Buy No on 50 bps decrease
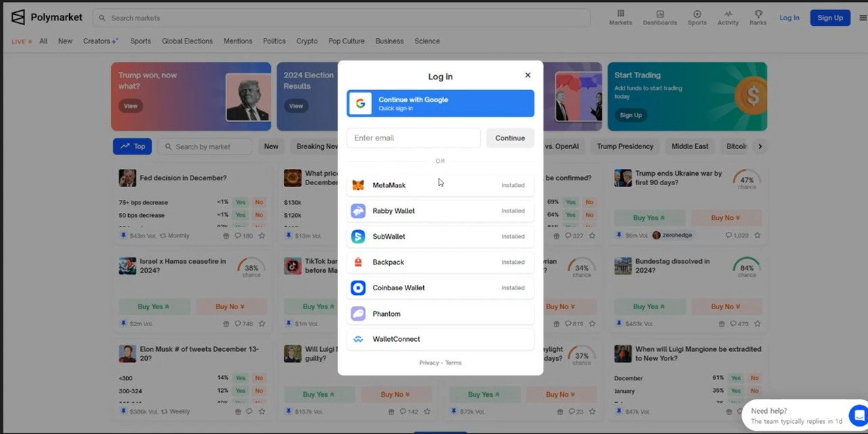The width and height of the screenshot is (868, 434). pos(259,215)
